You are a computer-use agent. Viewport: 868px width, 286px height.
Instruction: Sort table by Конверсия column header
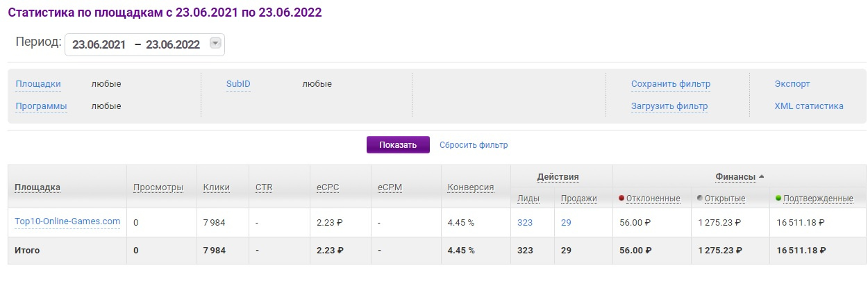470,187
